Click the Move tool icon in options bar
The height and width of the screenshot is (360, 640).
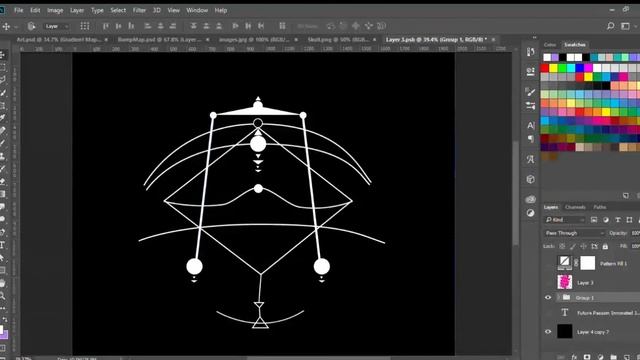pos(6,27)
